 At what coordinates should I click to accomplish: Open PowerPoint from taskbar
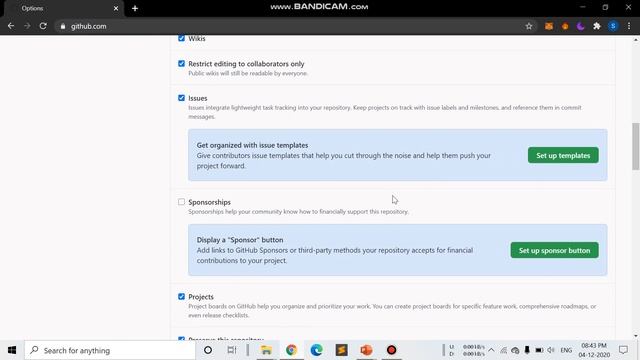click(367, 350)
